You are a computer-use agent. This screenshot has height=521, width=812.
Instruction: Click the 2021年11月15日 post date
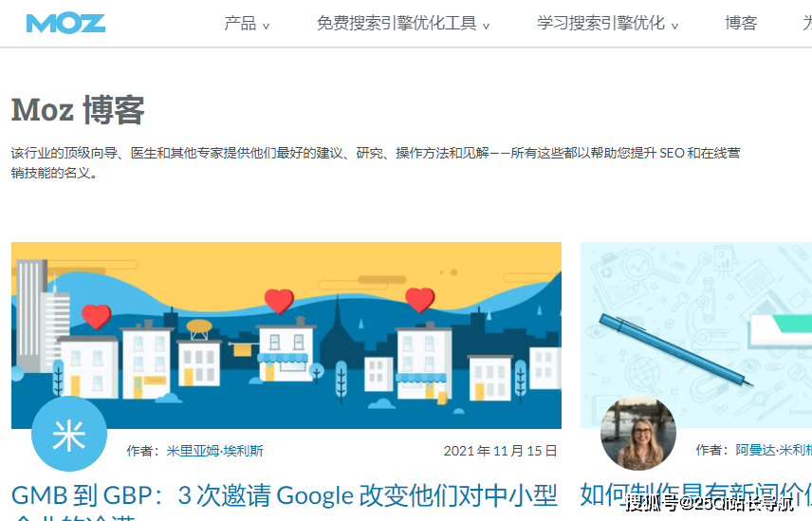pos(500,451)
